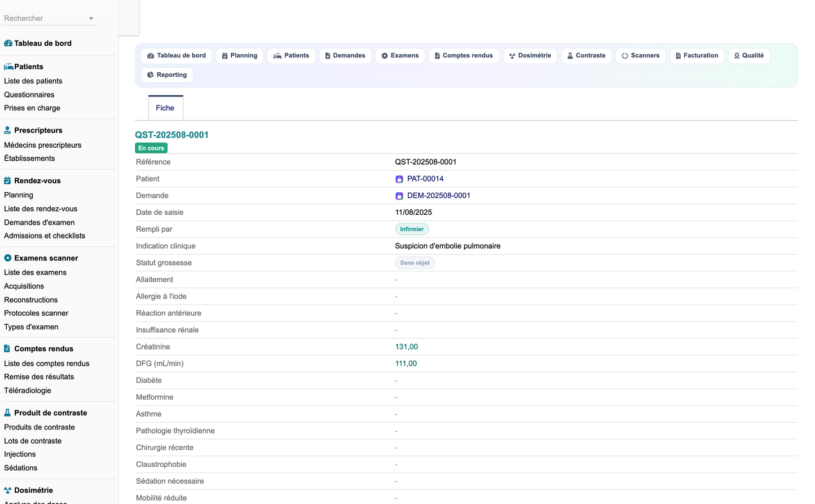This screenshot has height=504, width=815.
Task: Open Dosimétrie from the top toolbar
Action: (x=530, y=56)
